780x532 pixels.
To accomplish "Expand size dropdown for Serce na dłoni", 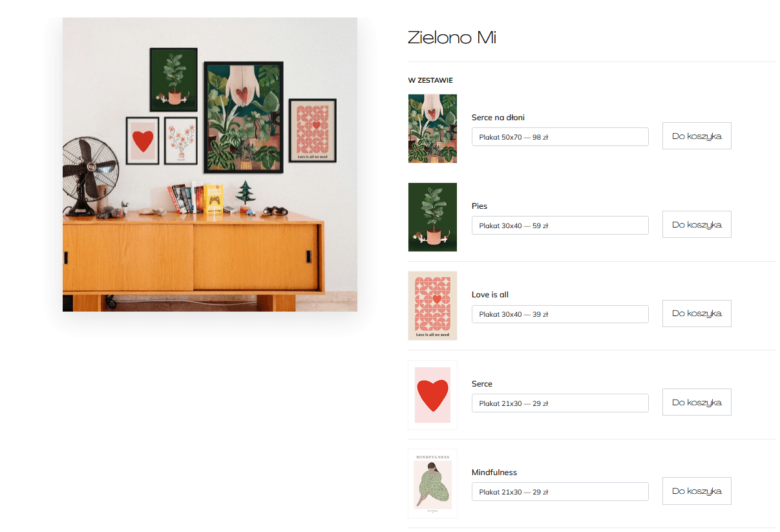I will (560, 137).
